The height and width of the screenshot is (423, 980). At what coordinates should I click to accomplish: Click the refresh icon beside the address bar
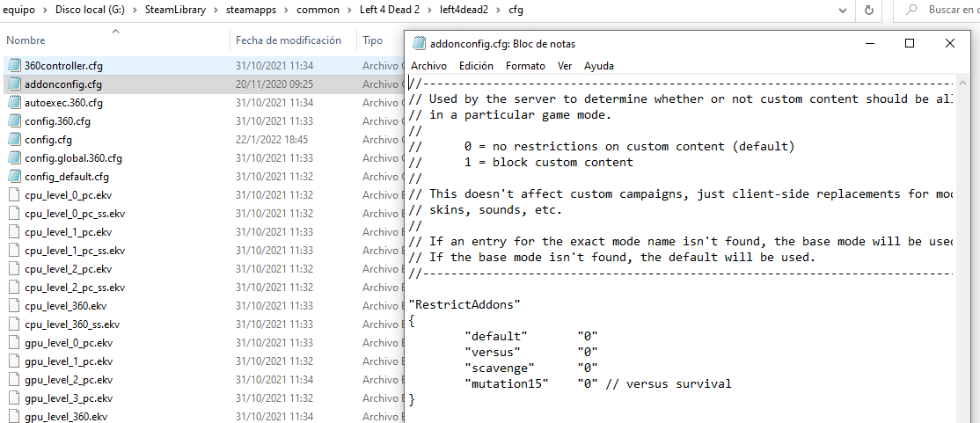(869, 11)
